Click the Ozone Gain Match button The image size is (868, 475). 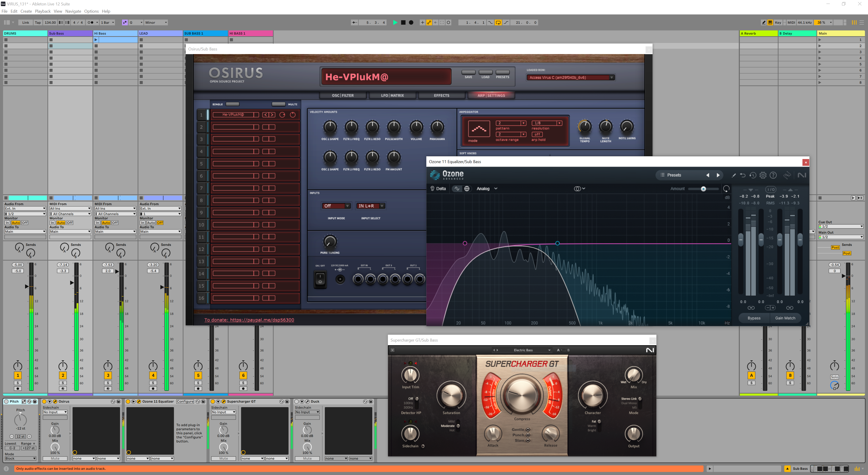(785, 318)
